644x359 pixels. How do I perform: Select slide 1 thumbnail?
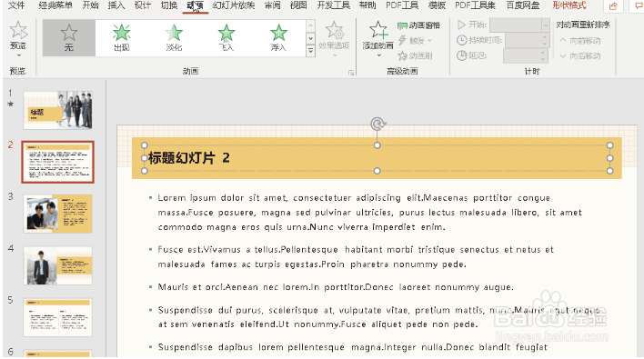pyautogui.click(x=57, y=110)
